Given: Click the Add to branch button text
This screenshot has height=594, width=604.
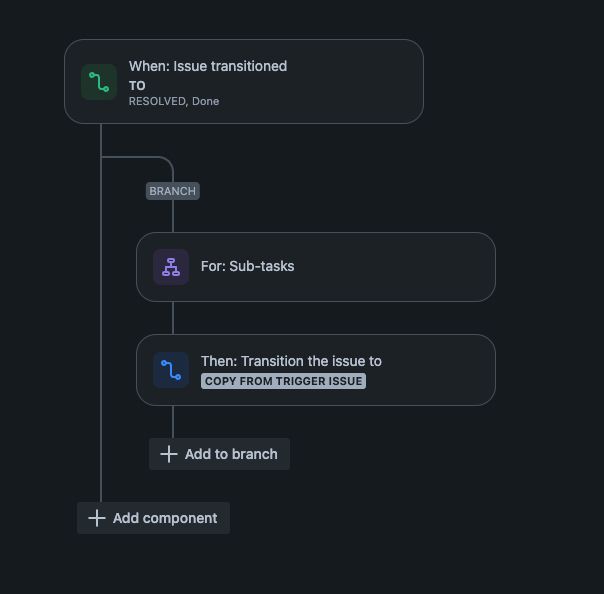Looking at the screenshot, I should (x=231, y=454).
